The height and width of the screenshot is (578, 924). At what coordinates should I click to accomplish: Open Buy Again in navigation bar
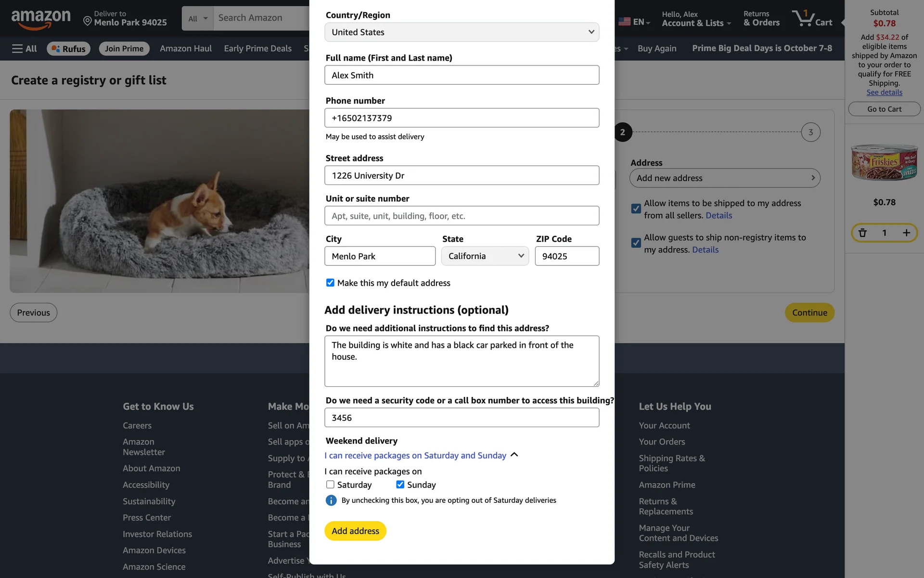(x=656, y=49)
